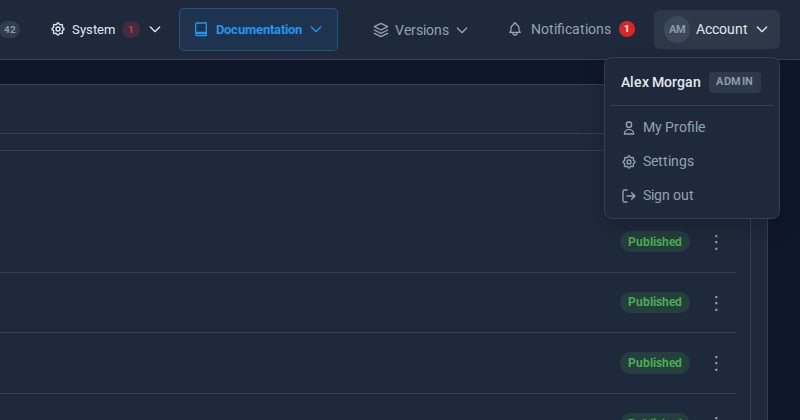800x420 pixels.
Task: Click the Sign out arrow icon
Action: tap(629, 195)
